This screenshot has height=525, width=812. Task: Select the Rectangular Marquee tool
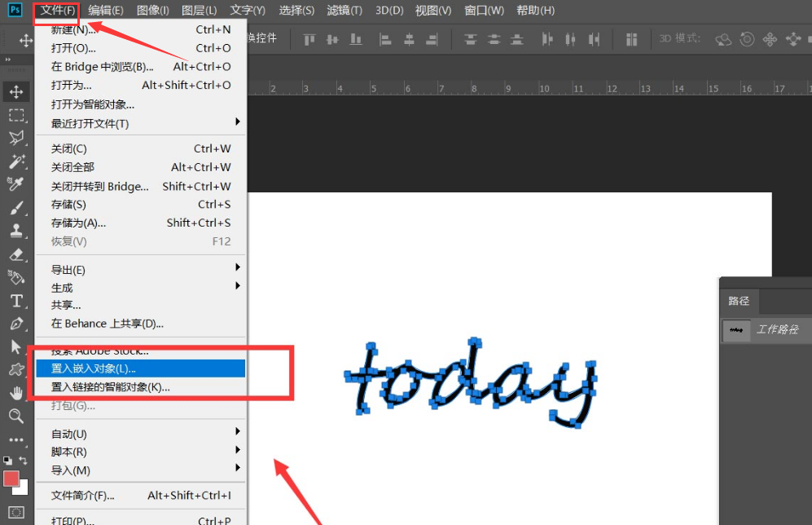(x=16, y=115)
